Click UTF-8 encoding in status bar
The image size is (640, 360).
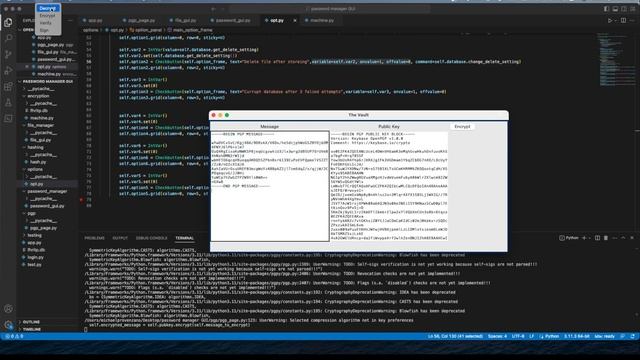click(x=518, y=336)
